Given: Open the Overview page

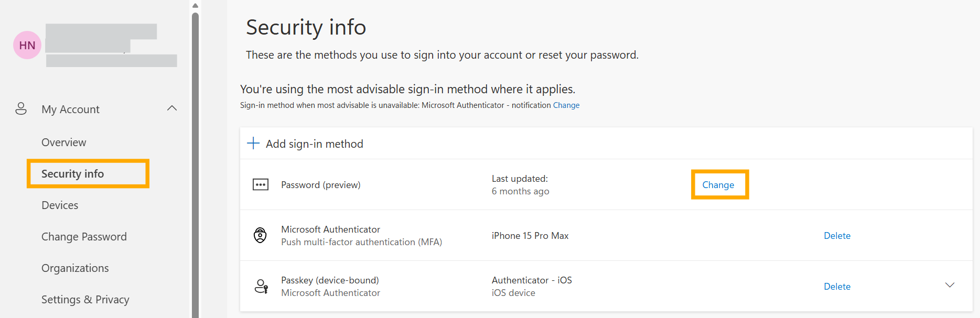Looking at the screenshot, I should click(63, 142).
